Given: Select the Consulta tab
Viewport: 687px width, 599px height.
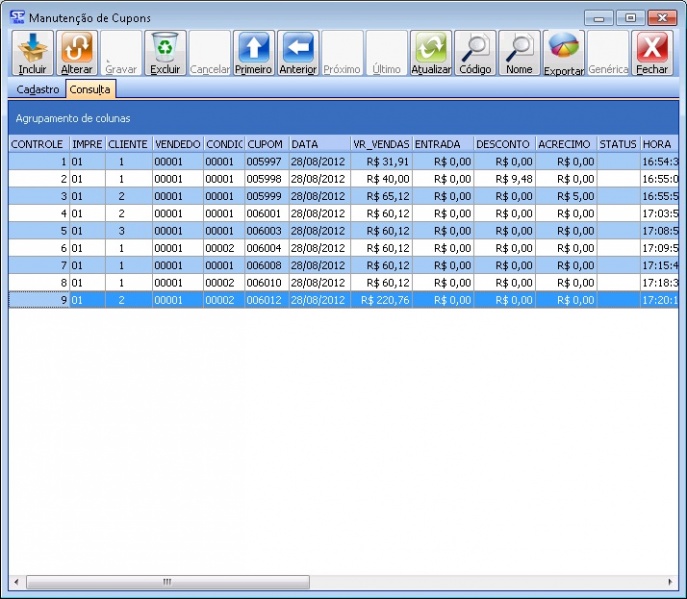Looking at the screenshot, I should [x=90, y=90].
